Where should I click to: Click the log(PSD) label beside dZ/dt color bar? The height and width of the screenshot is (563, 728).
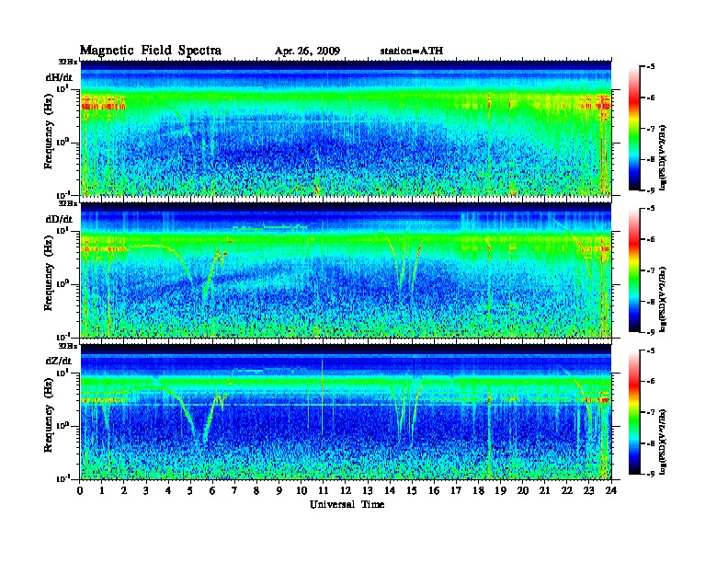click(663, 442)
